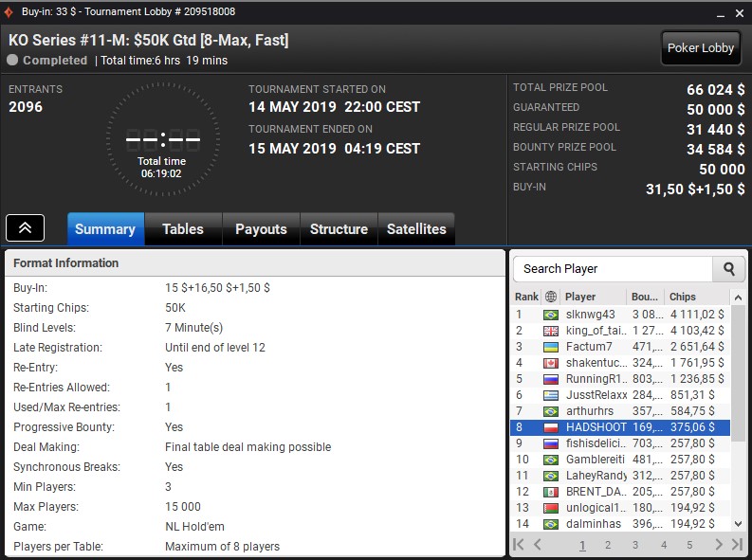The height and width of the screenshot is (560, 752).
Task: Go to the first page of the player list
Action: pos(519,544)
